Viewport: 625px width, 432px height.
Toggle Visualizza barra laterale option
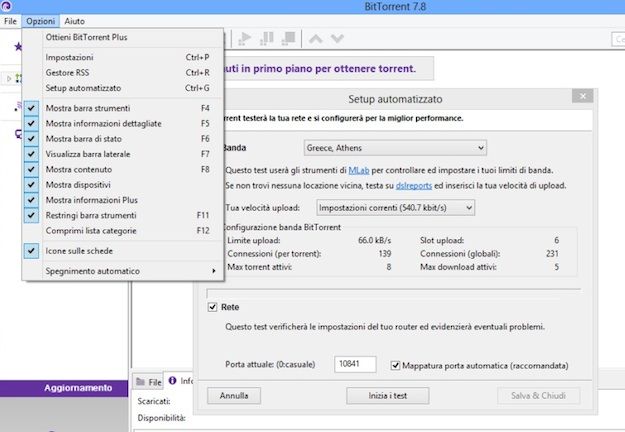click(123, 154)
